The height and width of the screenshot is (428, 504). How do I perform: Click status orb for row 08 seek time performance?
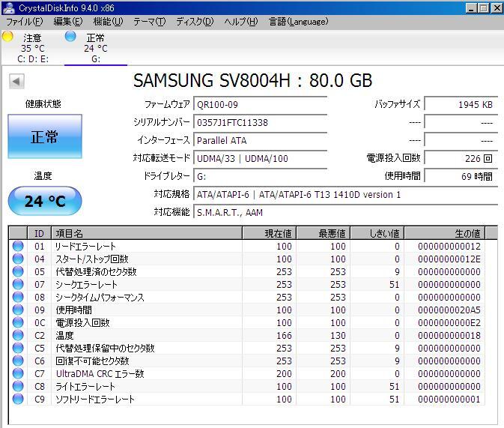click(x=18, y=297)
